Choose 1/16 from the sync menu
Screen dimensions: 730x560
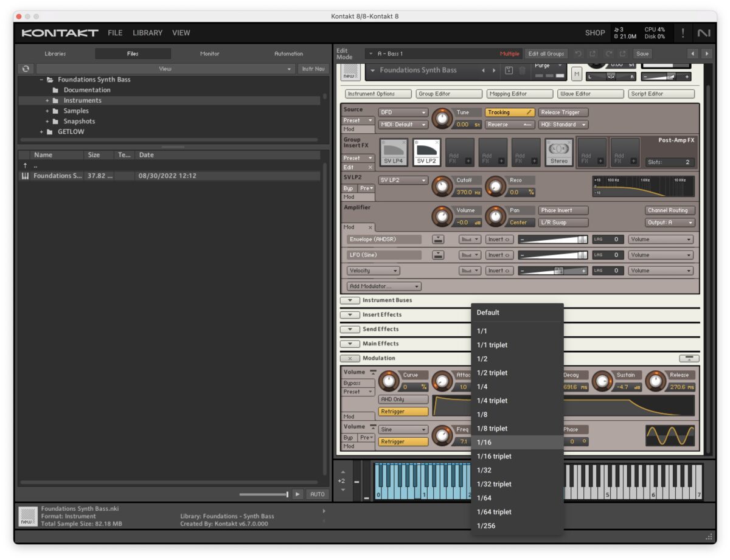517,443
